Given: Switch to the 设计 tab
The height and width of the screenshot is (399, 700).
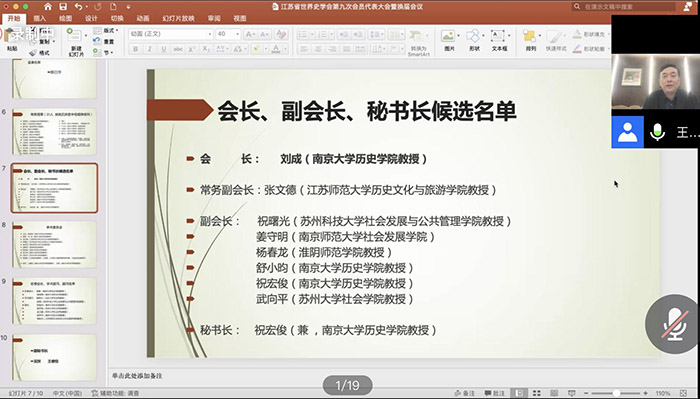Looking at the screenshot, I should click(x=91, y=18).
